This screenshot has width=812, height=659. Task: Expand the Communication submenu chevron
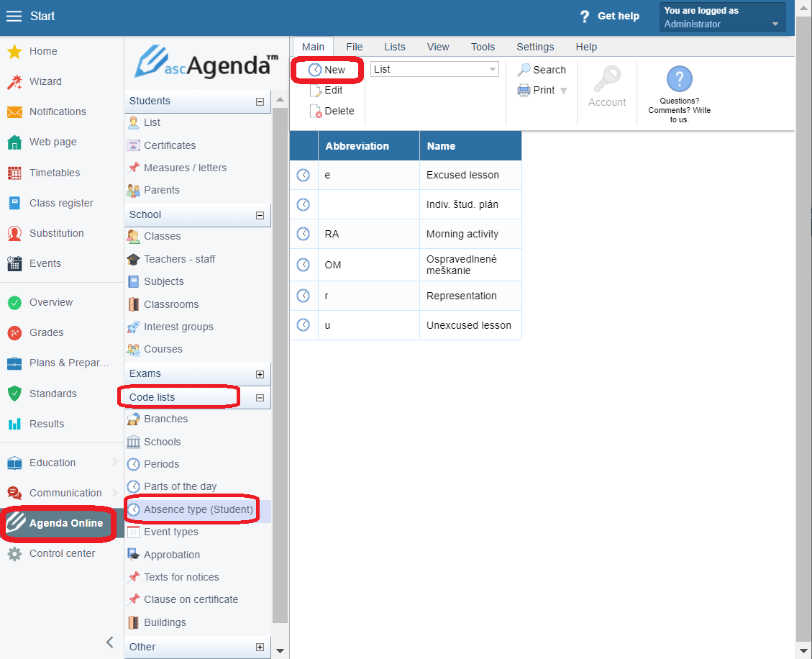coord(115,493)
